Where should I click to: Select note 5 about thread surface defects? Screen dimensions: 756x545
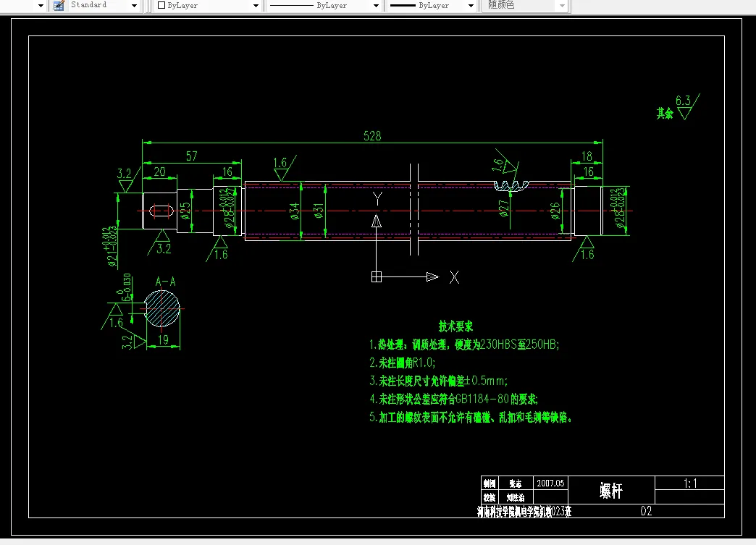[x=471, y=418]
